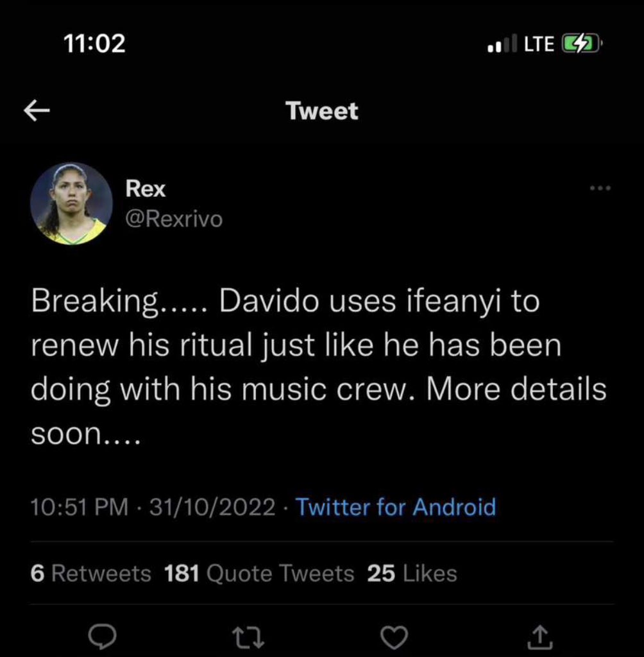View the 25 Likes list
Image resolution: width=644 pixels, height=657 pixels.
click(x=412, y=573)
